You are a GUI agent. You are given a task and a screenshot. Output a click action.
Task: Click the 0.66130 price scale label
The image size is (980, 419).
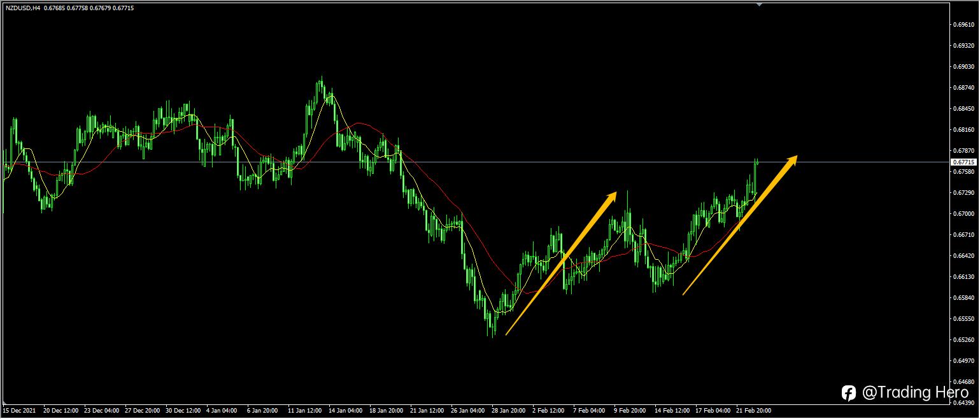click(x=963, y=276)
